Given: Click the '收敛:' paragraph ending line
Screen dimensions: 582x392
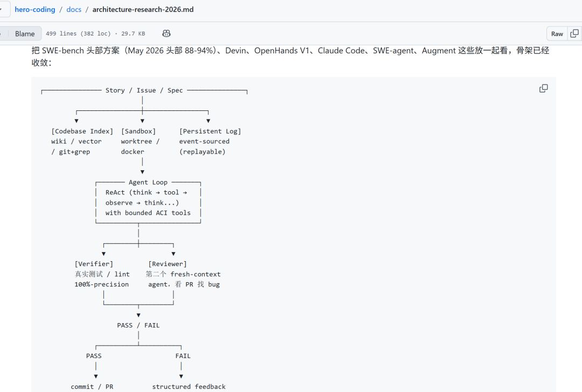Looking at the screenshot, I should click(41, 62).
